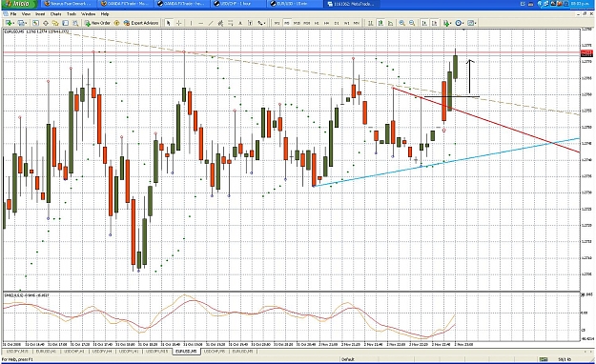Toggle the Data Window icon
Viewport: 596px width, 364px height.
click(46, 23)
